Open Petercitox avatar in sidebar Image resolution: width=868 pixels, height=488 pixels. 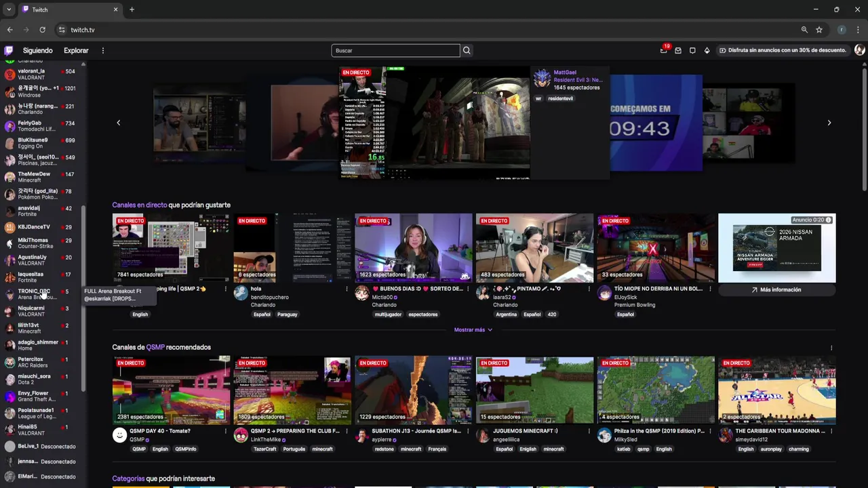(x=9, y=362)
